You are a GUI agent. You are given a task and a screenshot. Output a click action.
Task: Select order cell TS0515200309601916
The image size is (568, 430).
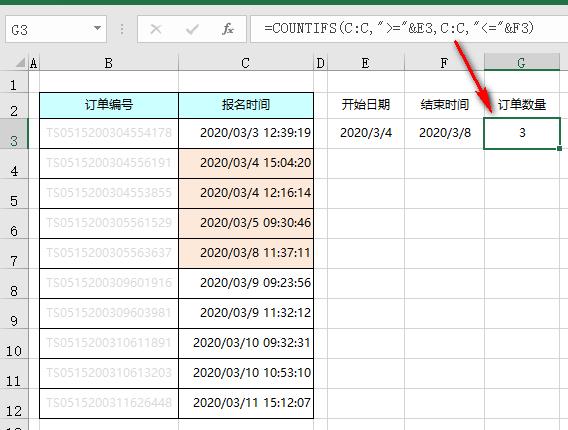109,283
